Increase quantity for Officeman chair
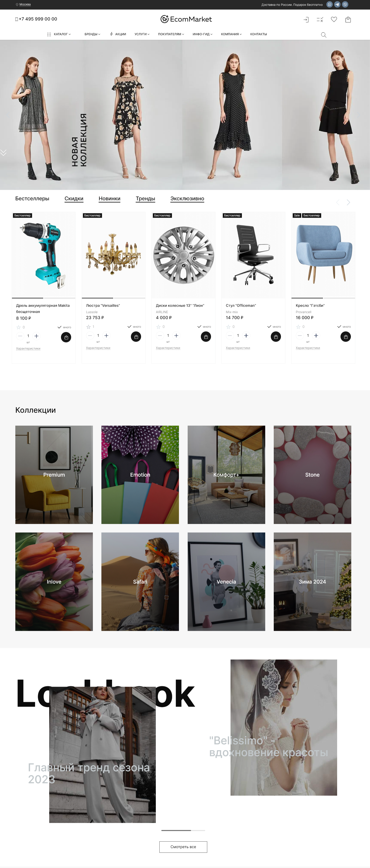This screenshot has height=868, width=370. coord(246,336)
